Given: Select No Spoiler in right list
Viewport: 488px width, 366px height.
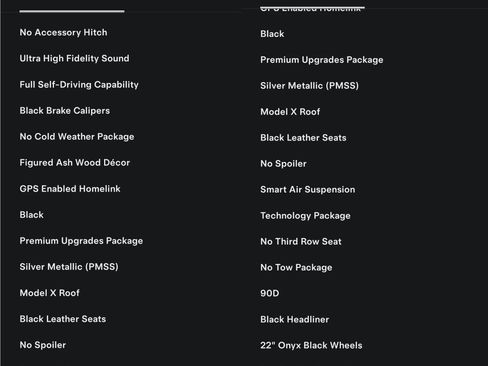Looking at the screenshot, I should 283,164.
